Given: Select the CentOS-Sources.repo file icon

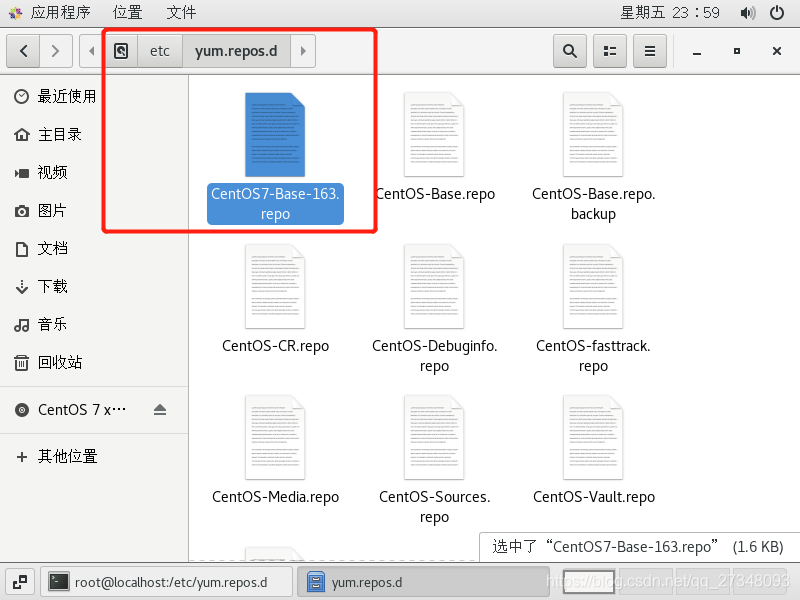Looking at the screenshot, I should tap(434, 438).
